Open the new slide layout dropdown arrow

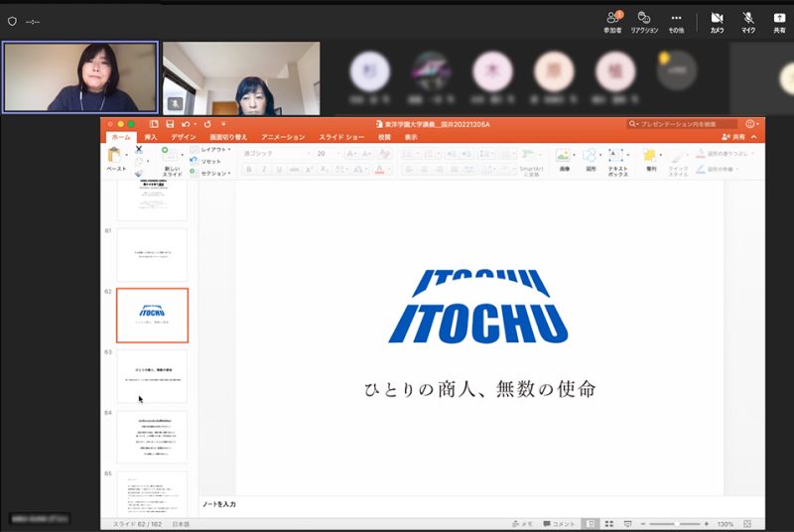(183, 155)
